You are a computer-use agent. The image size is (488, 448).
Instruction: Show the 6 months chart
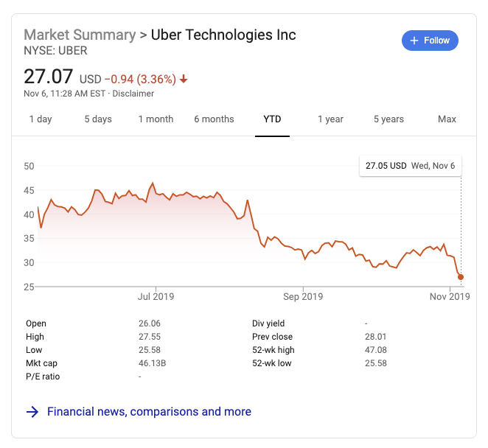click(x=214, y=119)
